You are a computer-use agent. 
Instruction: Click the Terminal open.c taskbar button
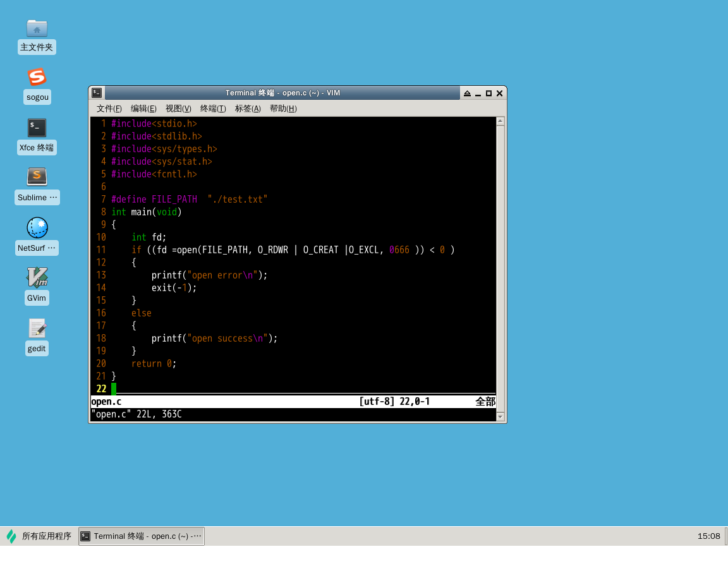[x=141, y=536]
